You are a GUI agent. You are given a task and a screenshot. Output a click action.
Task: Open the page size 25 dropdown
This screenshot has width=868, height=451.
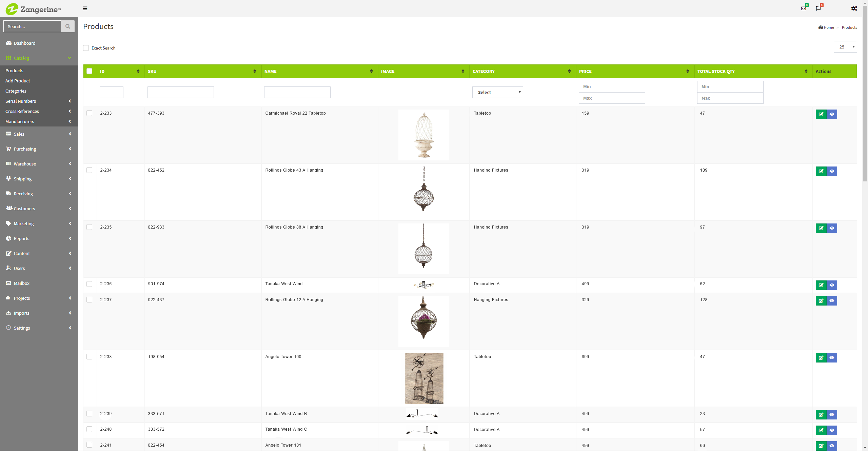tap(845, 47)
